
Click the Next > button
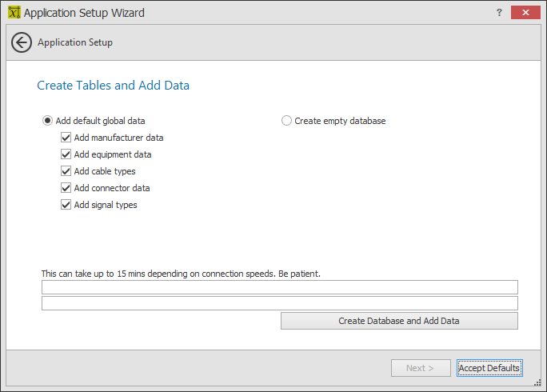[x=421, y=368]
